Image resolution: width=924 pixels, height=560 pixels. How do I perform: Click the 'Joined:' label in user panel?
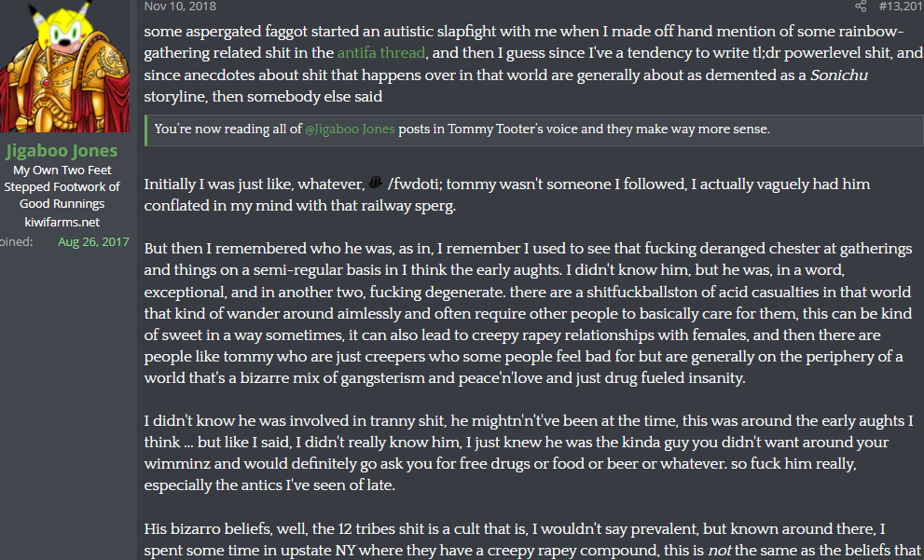[x=17, y=242]
